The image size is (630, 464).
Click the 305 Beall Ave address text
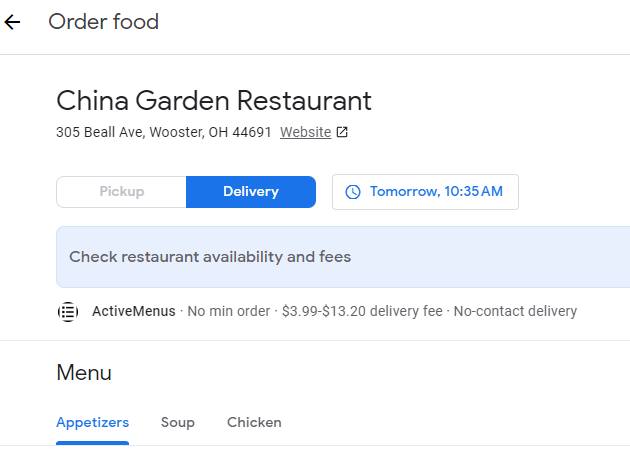tap(163, 132)
